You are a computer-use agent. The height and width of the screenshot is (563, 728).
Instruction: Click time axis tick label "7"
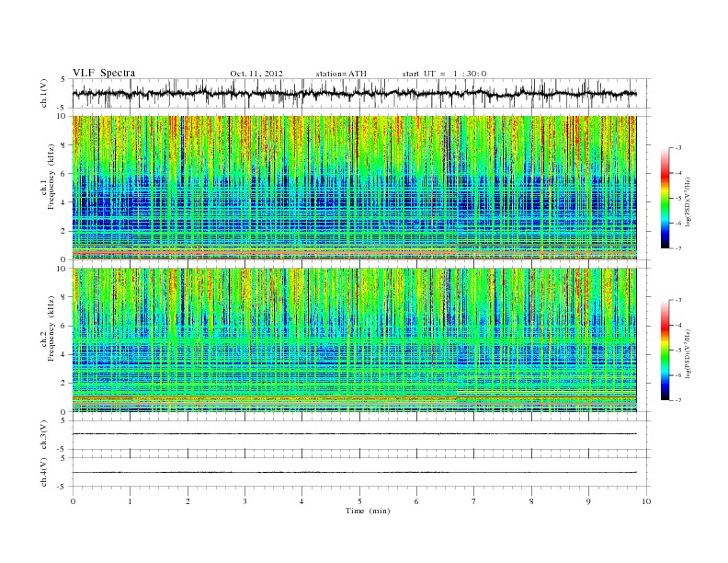click(474, 501)
